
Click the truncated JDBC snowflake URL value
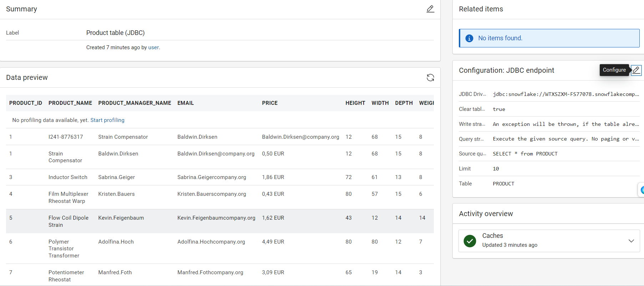[566, 94]
